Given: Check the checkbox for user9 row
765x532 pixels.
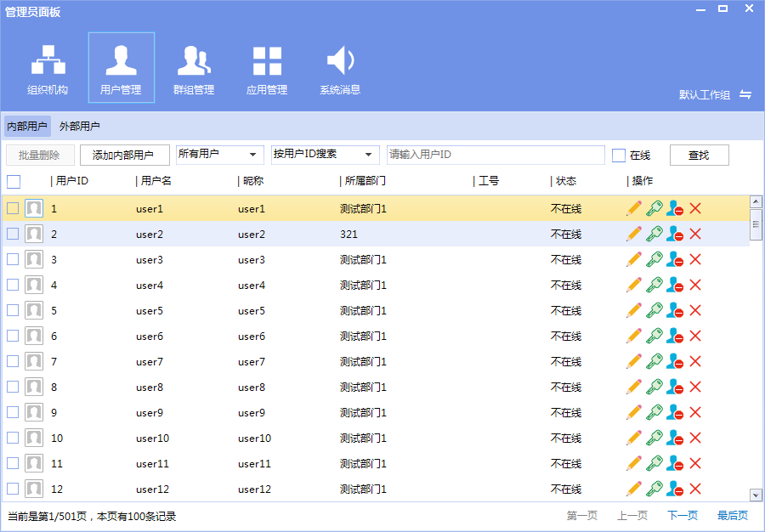Looking at the screenshot, I should tap(13, 412).
